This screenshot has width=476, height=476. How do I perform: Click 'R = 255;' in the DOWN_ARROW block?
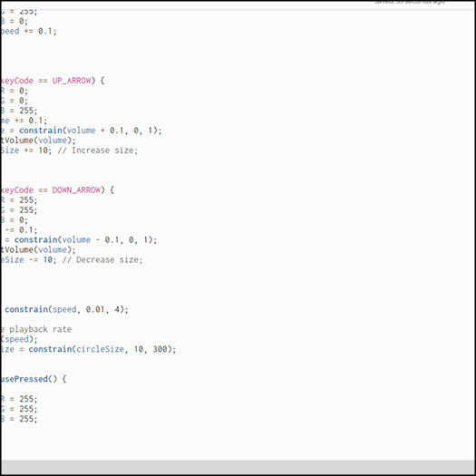19,200
